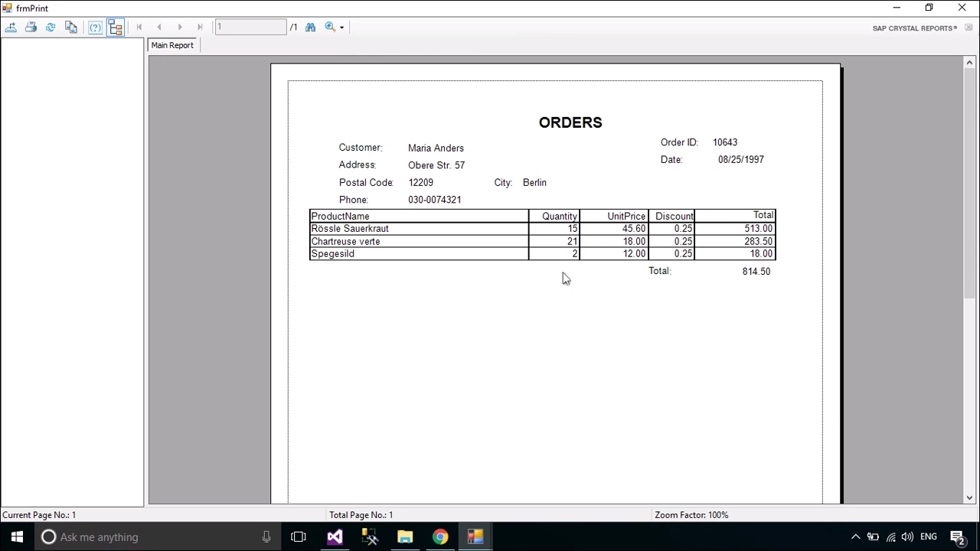Select the Main Report tab

pos(172,45)
